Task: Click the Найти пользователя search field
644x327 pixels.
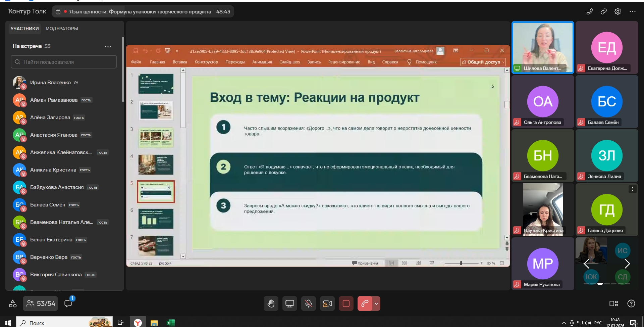Action: (64, 62)
